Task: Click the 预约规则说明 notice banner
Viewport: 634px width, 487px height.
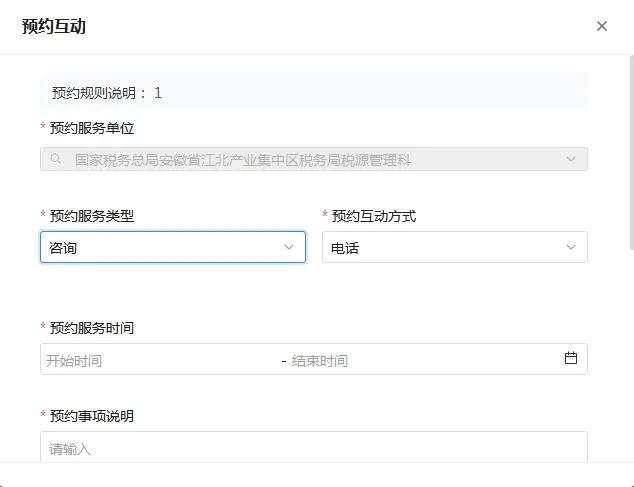Action: coord(314,93)
